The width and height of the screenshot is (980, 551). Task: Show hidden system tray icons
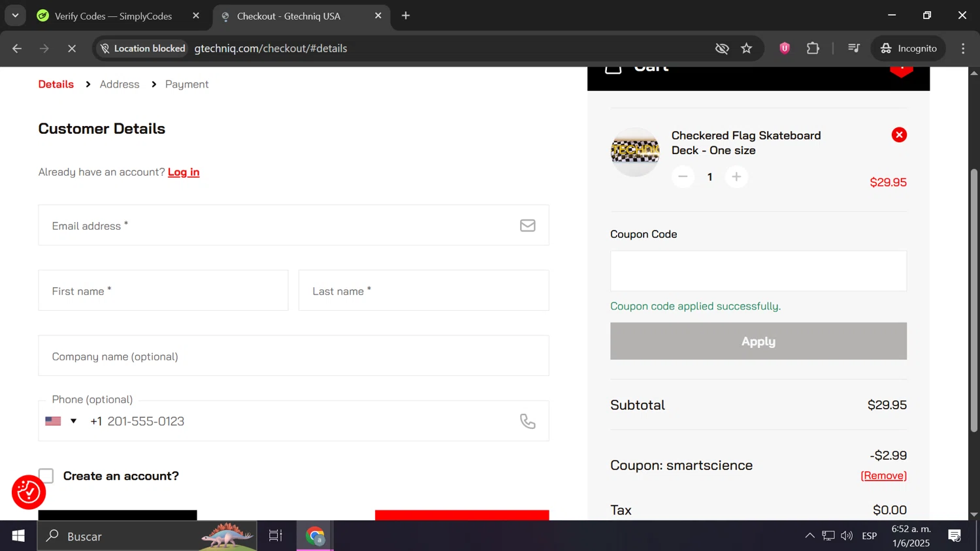(x=809, y=536)
